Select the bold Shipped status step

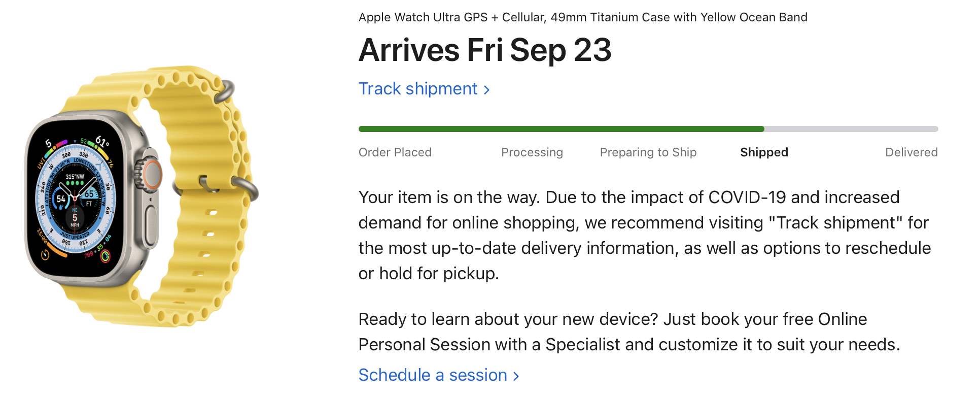pyautogui.click(x=763, y=152)
